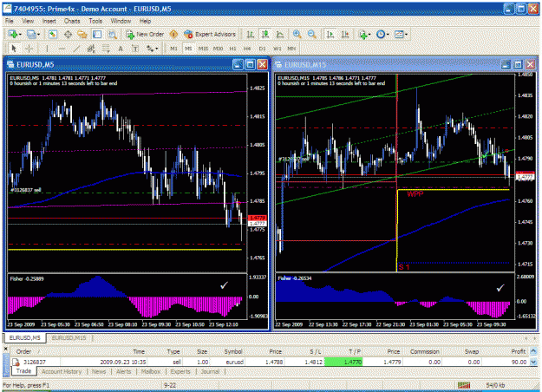Open the Strategy Tester magnifier icon
This screenshot has height=392, width=542.
pos(113,34)
